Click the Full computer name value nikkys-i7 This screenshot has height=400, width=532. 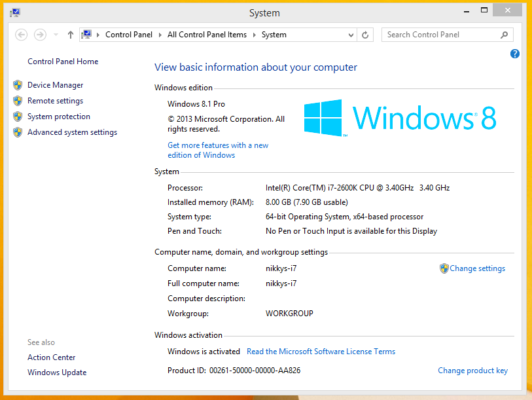[281, 283]
